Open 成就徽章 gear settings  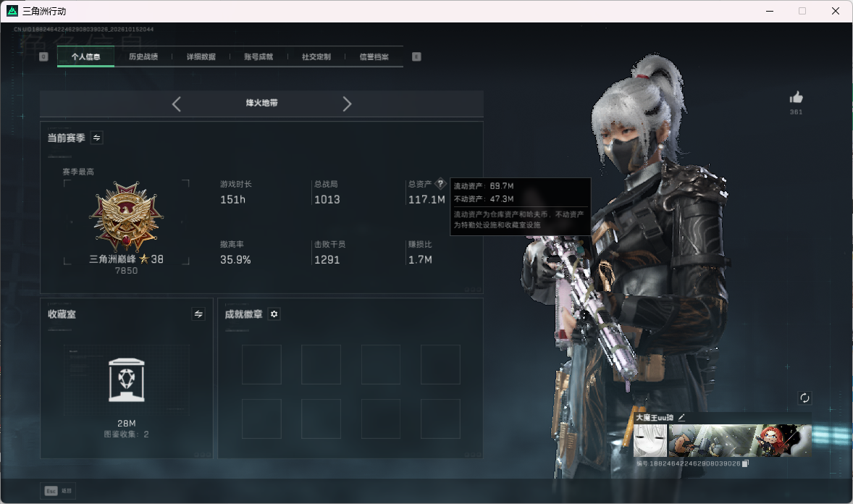pos(274,314)
